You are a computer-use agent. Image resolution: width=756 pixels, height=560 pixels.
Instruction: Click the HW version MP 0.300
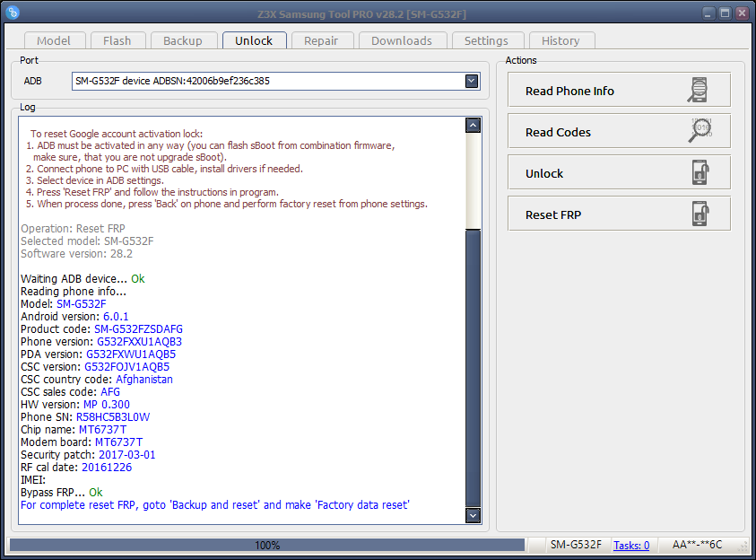click(107, 405)
